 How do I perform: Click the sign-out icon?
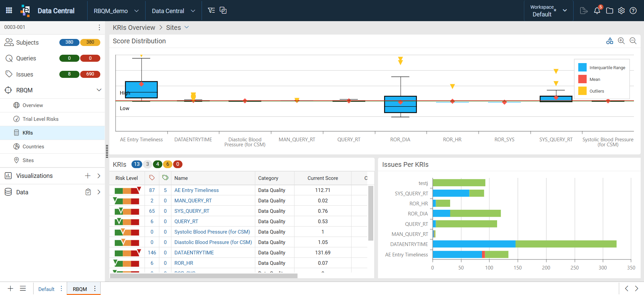(x=584, y=11)
